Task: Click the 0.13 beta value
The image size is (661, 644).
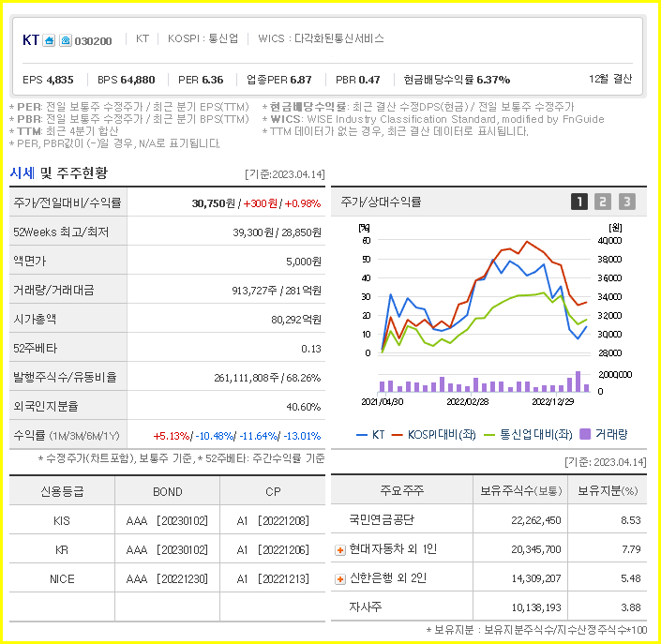Action: [311, 349]
